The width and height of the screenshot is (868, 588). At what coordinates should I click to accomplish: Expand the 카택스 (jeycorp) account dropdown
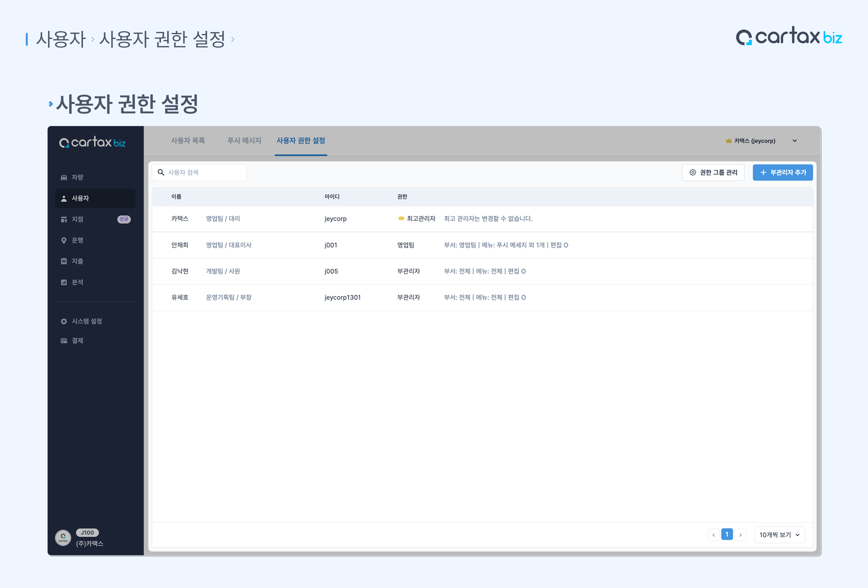tap(794, 141)
